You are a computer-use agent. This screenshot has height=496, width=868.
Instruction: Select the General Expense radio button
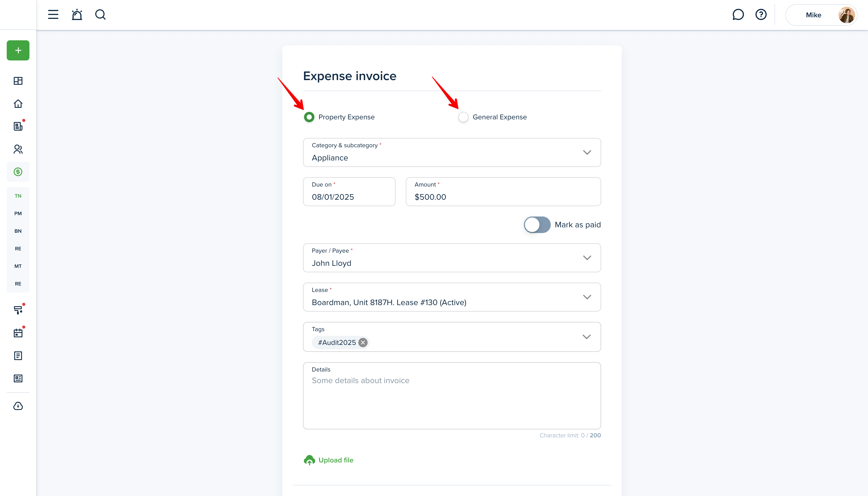(x=463, y=117)
